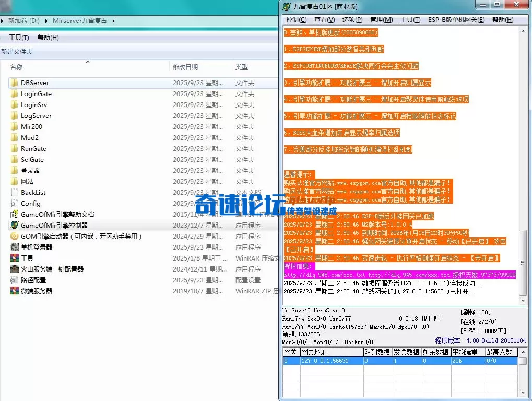Open the 路径配置 settings file icon

click(15, 280)
